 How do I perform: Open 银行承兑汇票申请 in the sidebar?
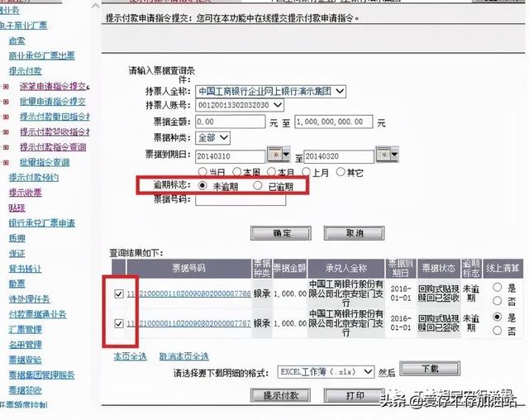[x=42, y=223]
